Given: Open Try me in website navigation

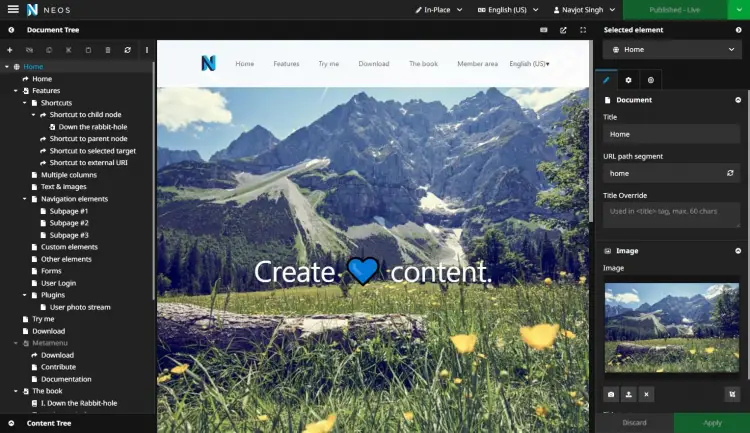Looking at the screenshot, I should coord(329,64).
